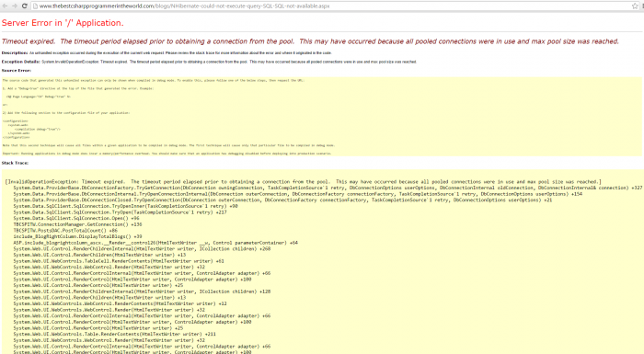Screen dimensions: 644x354
Task: Click the DbConnectionInternal.TryOpenConnectionInternal +154 line
Action: 298,194
